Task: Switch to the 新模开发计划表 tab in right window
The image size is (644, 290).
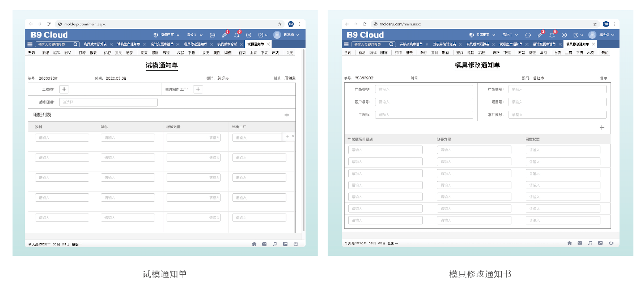Action: [444, 45]
